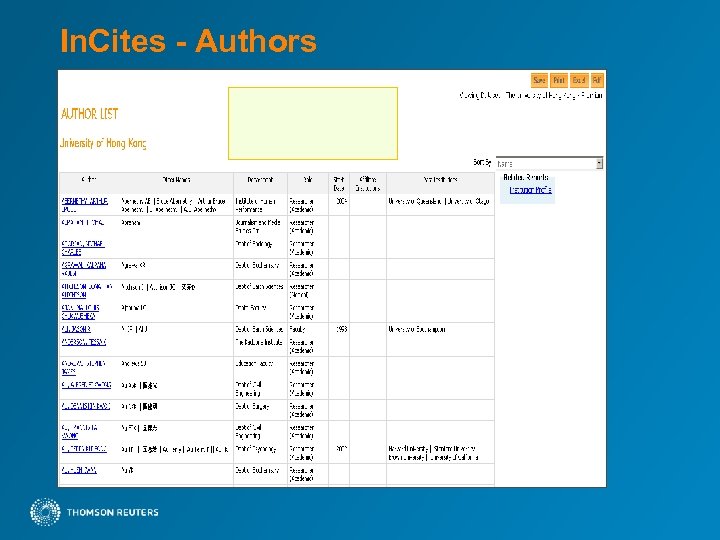The height and width of the screenshot is (540, 720).
Task: Click the Author column header
Action: 89,180
